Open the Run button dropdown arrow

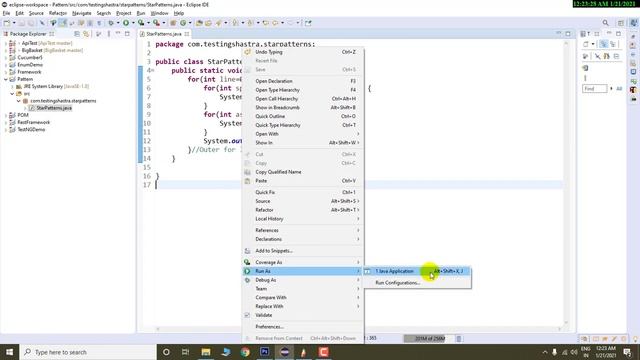pyautogui.click(x=133, y=23)
